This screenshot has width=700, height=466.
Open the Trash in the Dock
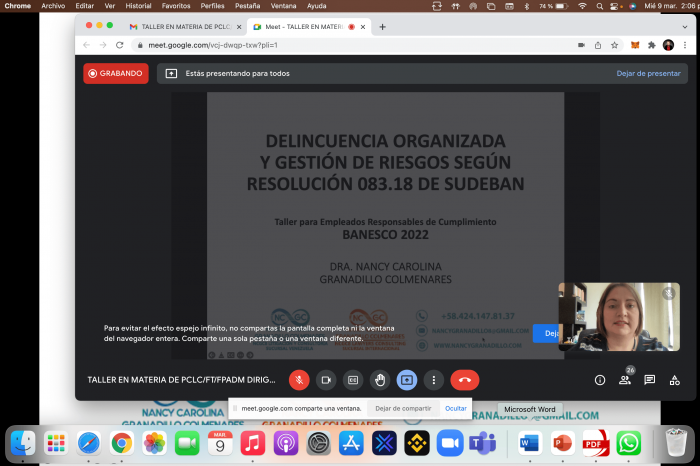[676, 443]
